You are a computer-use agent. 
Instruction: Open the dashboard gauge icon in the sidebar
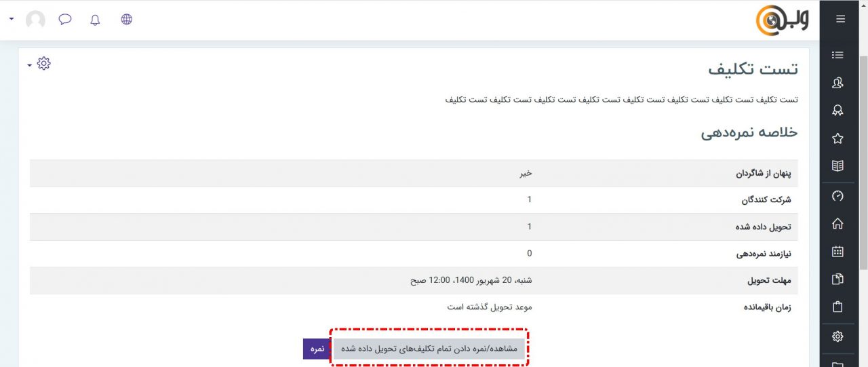837,196
